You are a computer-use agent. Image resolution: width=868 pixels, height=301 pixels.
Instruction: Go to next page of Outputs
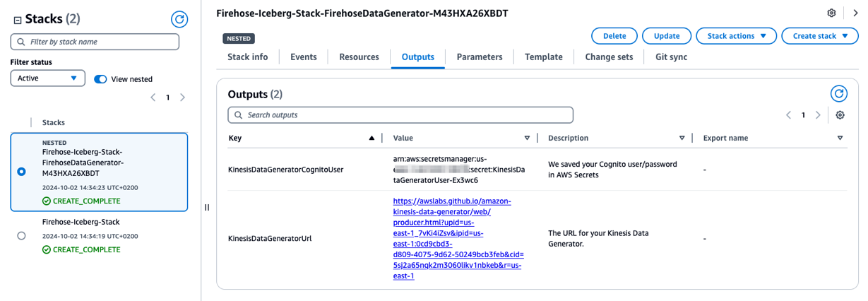818,115
